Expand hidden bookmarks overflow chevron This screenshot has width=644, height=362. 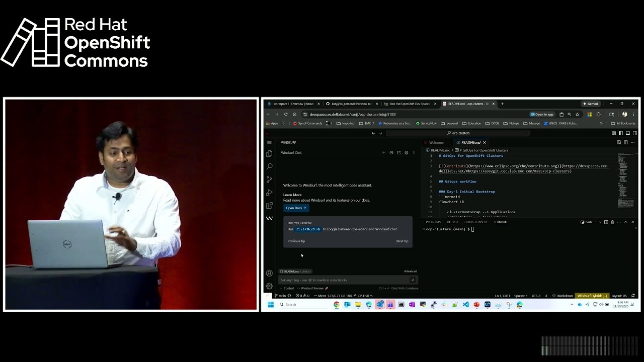(601, 123)
